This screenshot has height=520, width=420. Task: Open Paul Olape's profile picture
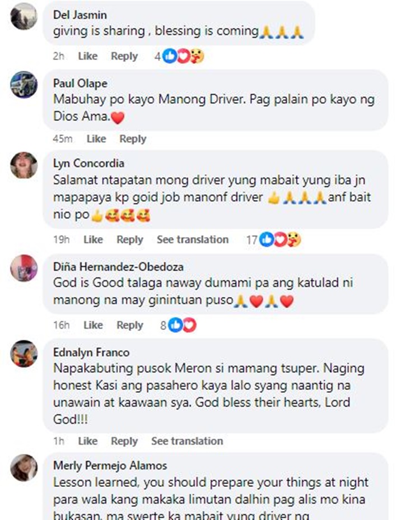click(24, 85)
